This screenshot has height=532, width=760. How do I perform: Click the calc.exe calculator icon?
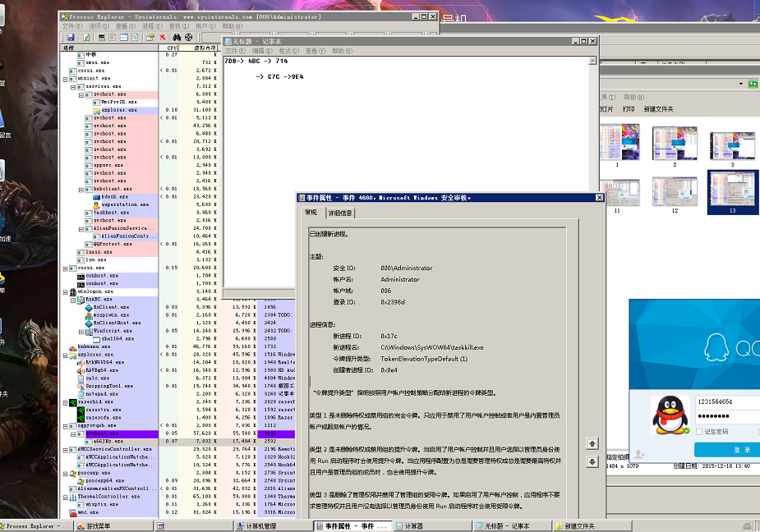pyautogui.click(x=81, y=378)
